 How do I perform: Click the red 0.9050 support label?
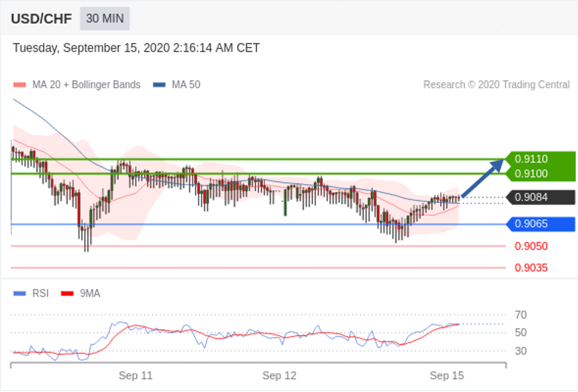tap(531, 246)
